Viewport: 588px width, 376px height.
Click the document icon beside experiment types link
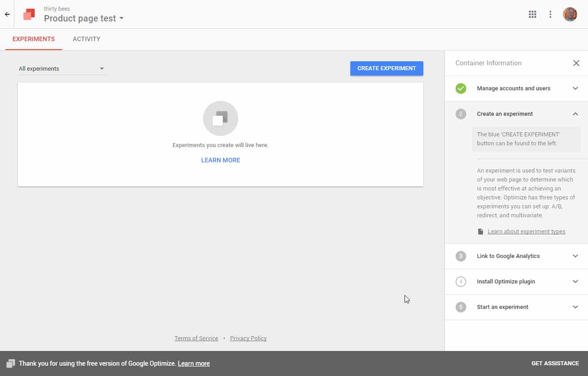481,232
